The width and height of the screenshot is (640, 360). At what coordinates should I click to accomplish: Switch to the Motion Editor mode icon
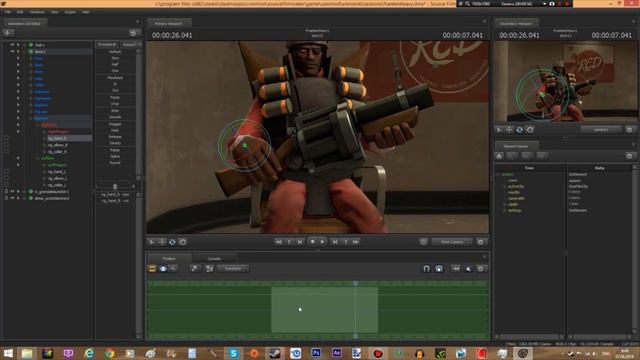[x=163, y=269]
